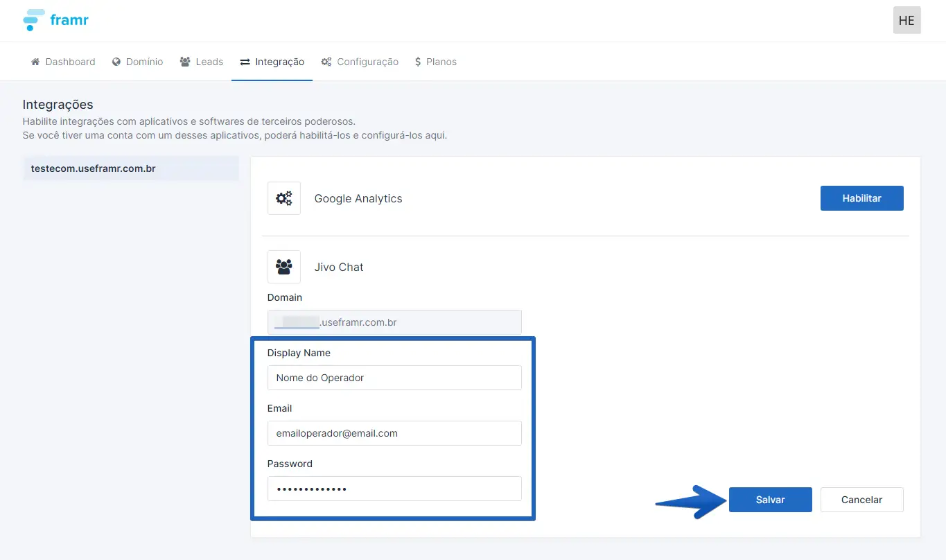Focus the Display Name input field
The height and width of the screenshot is (560, 946).
point(394,378)
